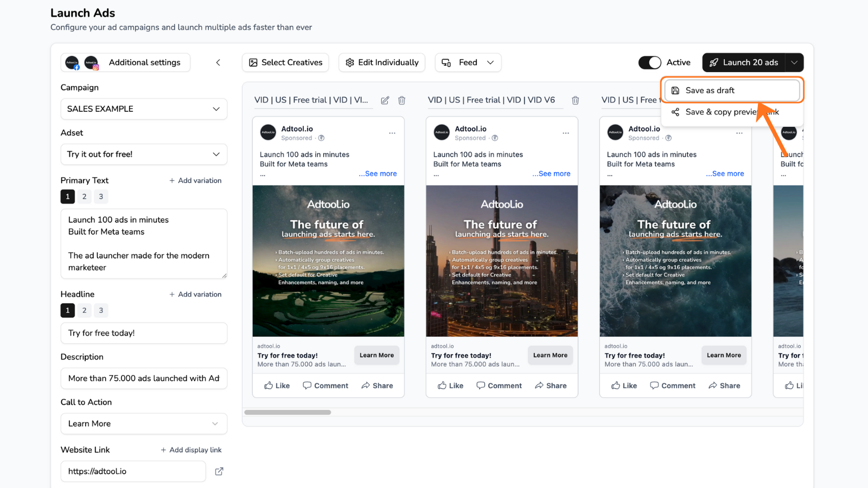Screen dimensions: 868x488
Task: Open the website link in a new tab
Action: 219,471
